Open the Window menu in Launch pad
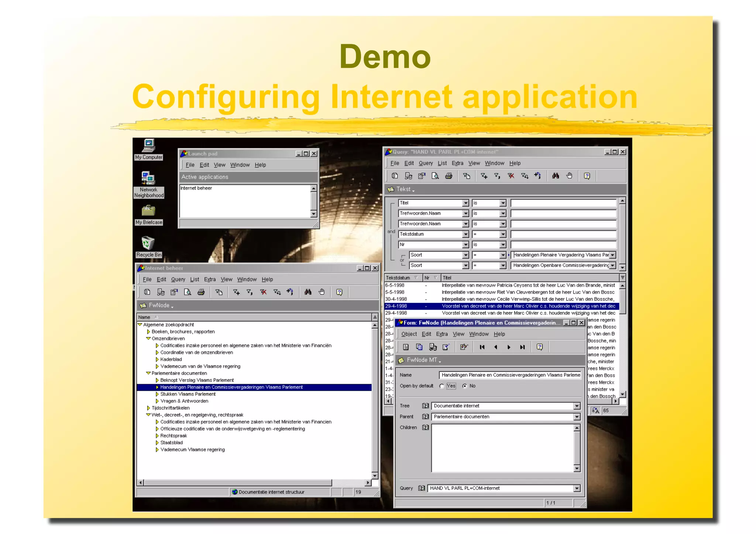This screenshot has width=756, height=534. (240, 165)
